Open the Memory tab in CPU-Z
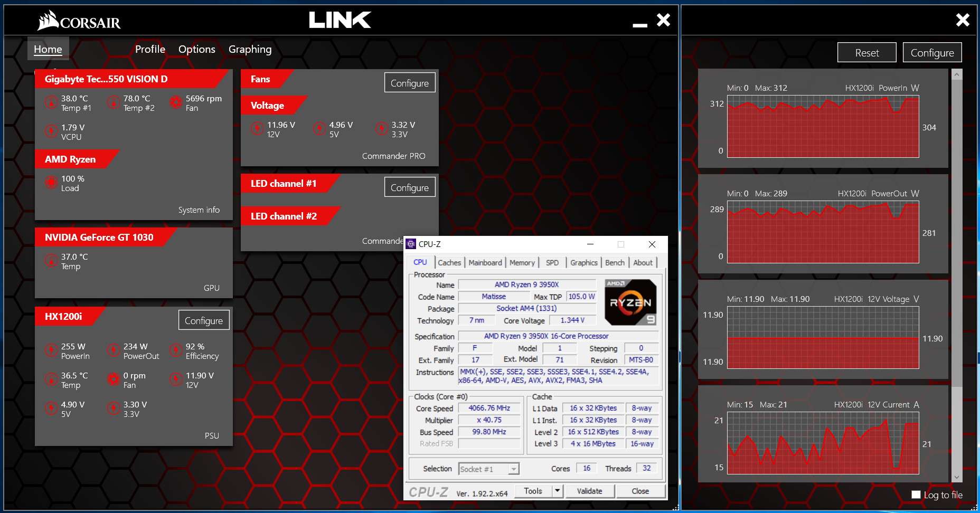 pyautogui.click(x=522, y=262)
